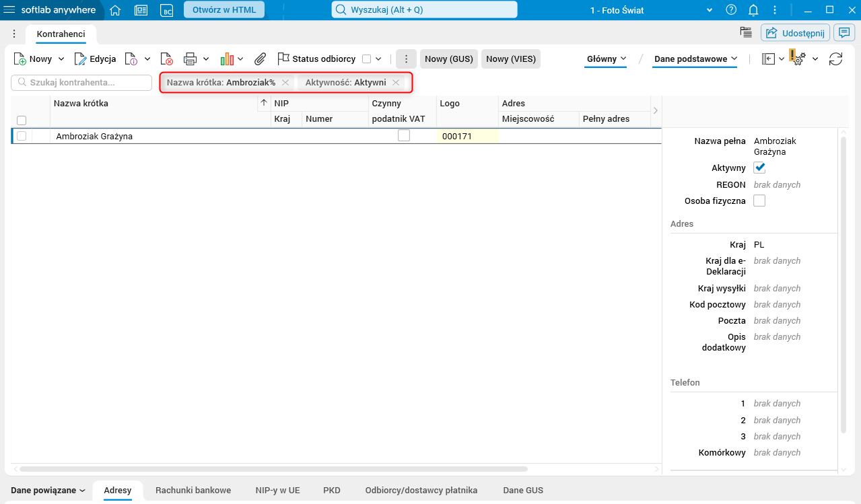The image size is (861, 504).
Task: Click the BC calendar icon in title bar
Action: [166, 10]
